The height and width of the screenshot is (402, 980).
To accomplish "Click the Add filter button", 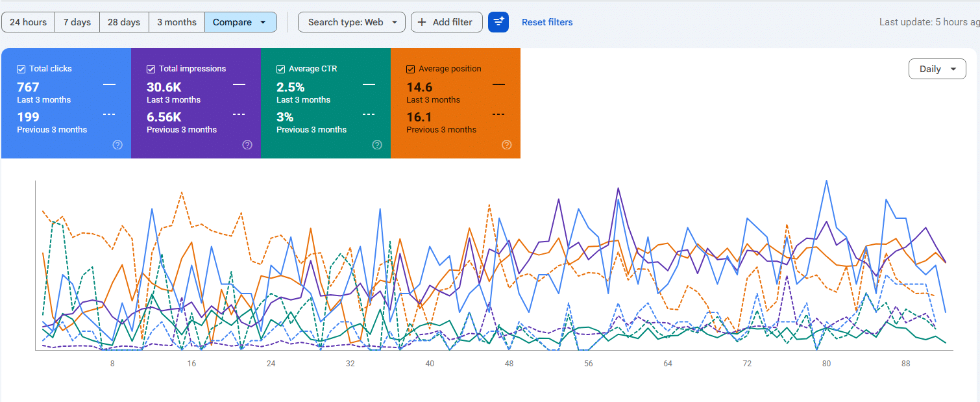I will pos(447,22).
